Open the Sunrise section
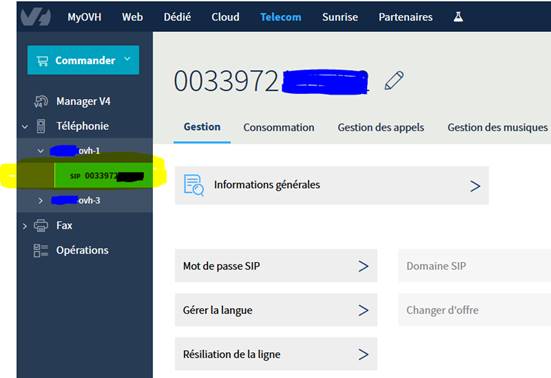Image resolution: width=551 pixels, height=378 pixels. click(340, 17)
